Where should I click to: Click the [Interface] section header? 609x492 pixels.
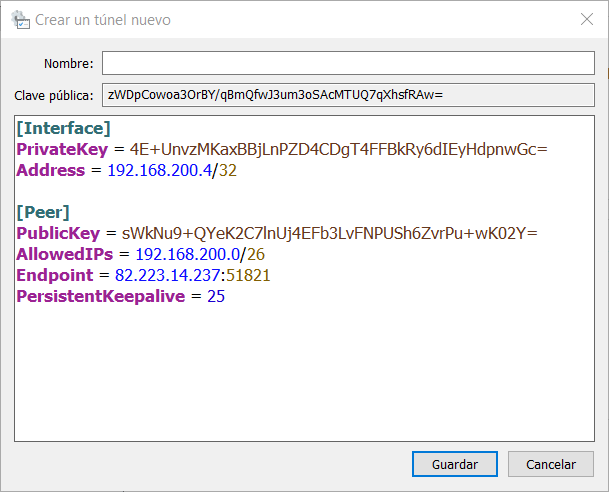63,128
